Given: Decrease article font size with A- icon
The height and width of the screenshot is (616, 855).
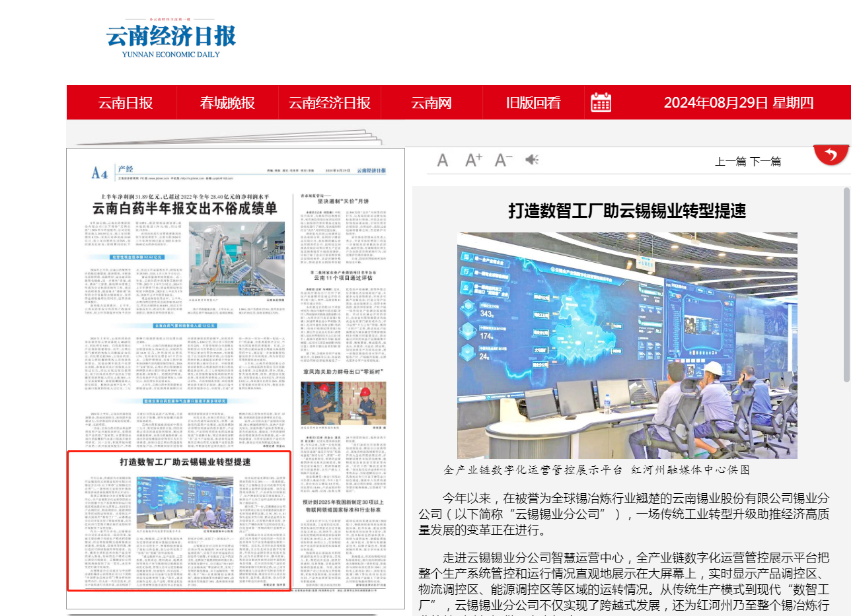Looking at the screenshot, I should click(x=503, y=160).
